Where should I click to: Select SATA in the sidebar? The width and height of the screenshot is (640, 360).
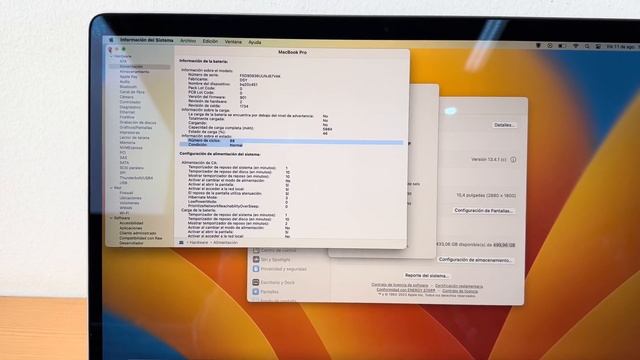click(x=124, y=162)
